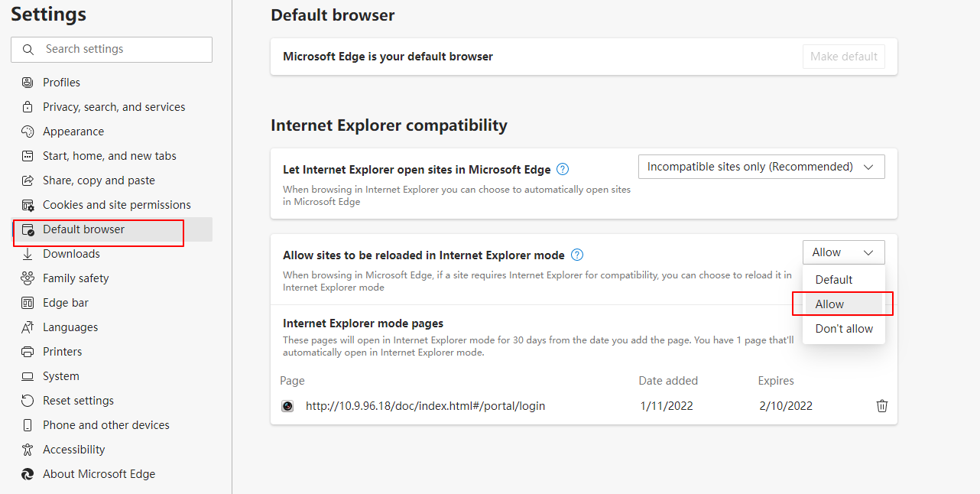Open About Microsoft Edge
The height and width of the screenshot is (494, 980).
pos(112,474)
